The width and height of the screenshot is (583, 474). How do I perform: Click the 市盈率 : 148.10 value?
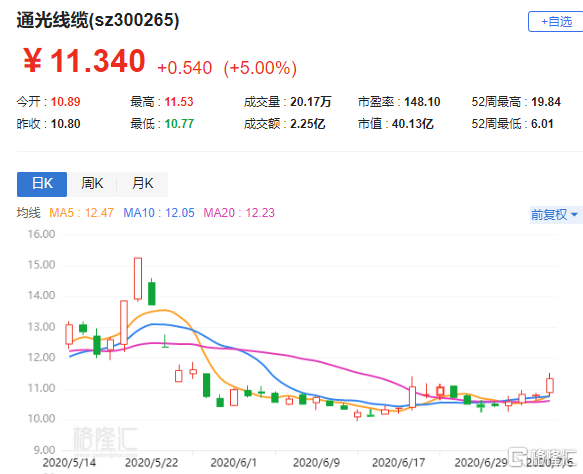click(x=399, y=102)
